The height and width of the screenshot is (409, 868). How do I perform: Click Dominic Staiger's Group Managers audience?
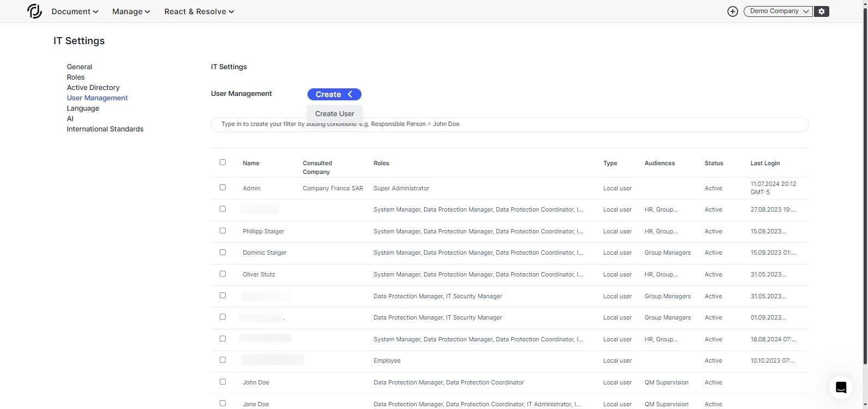pyautogui.click(x=667, y=252)
